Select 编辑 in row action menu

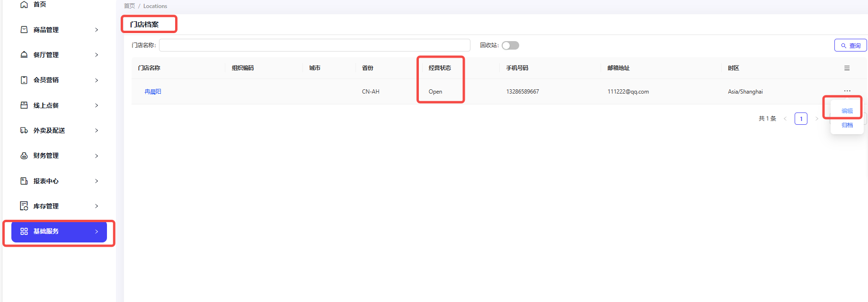[847, 111]
